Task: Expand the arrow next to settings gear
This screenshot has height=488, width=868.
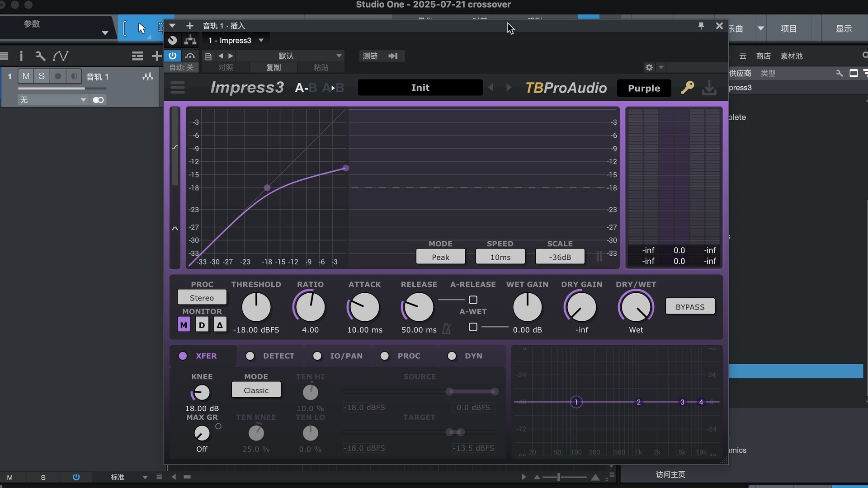Action: [661, 67]
